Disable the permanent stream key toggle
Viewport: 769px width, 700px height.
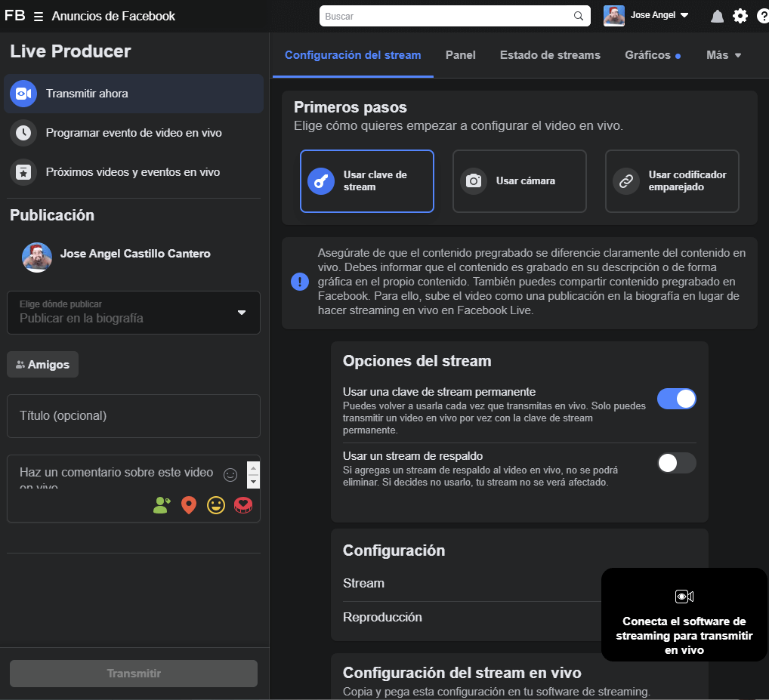tap(676, 399)
